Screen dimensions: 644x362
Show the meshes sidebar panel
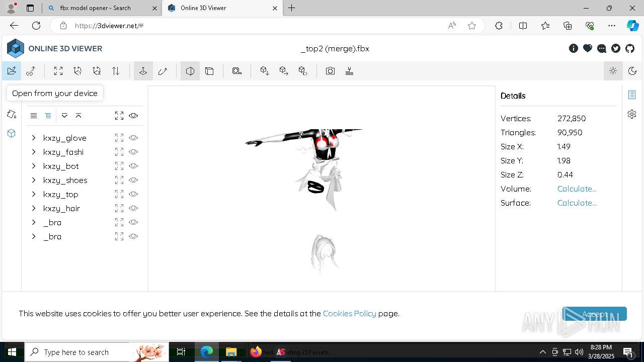12,133
